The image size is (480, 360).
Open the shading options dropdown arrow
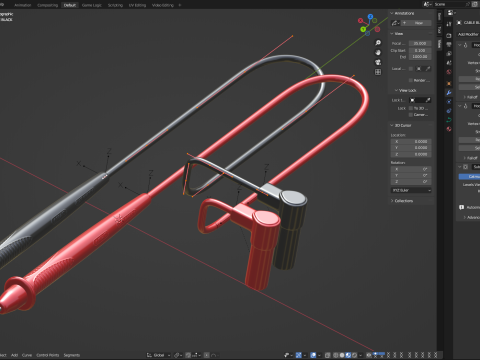pos(360,355)
